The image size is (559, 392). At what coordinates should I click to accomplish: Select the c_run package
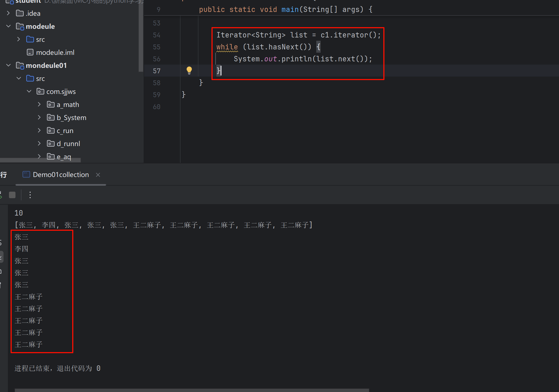coord(65,131)
